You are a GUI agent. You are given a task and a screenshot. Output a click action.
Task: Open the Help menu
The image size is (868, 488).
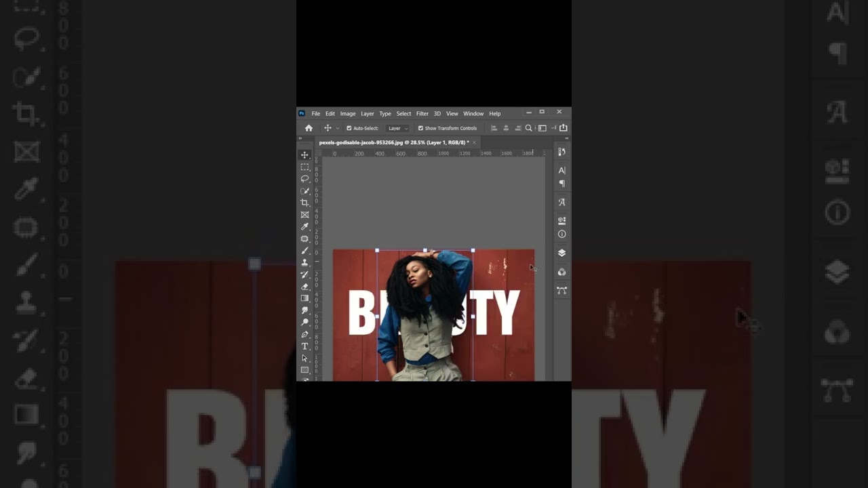495,114
